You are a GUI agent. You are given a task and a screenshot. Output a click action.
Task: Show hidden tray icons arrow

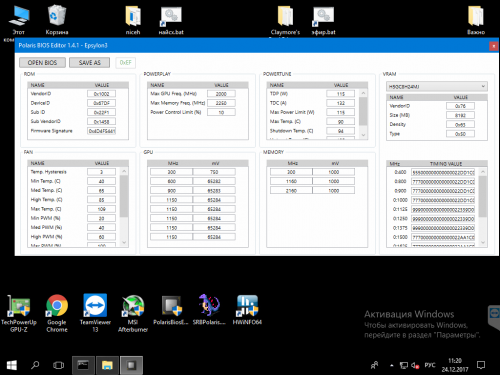tap(392, 366)
